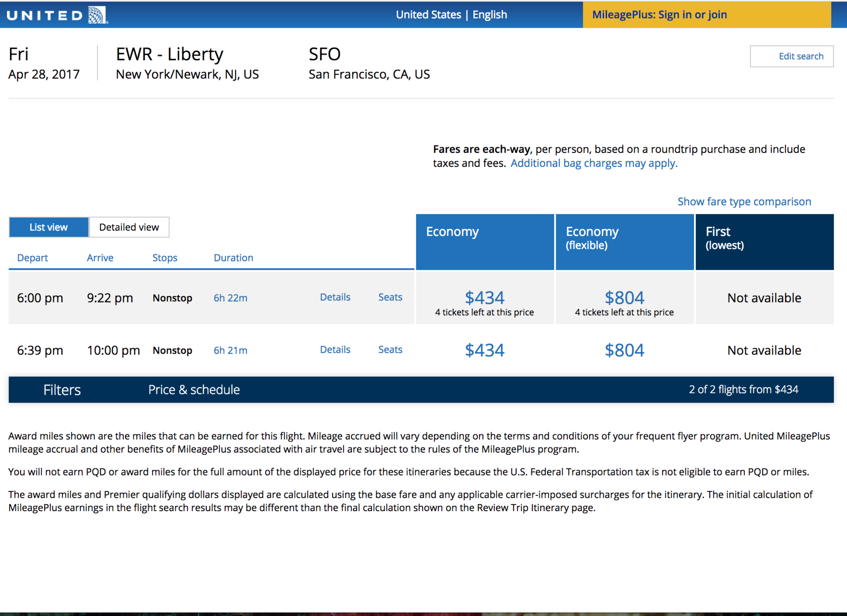Click the 6:00 pm departure time
Image resolution: width=847 pixels, height=616 pixels.
(x=40, y=298)
